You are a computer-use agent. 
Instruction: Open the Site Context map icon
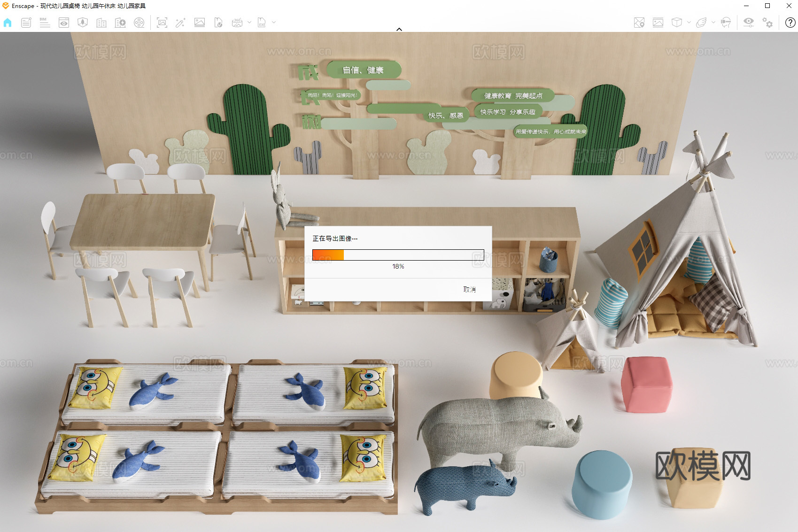(x=83, y=23)
